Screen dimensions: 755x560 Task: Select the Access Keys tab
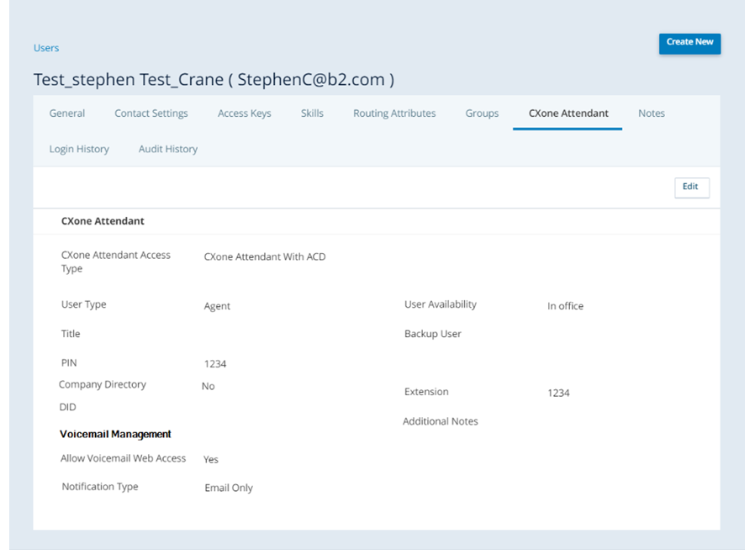tap(244, 114)
